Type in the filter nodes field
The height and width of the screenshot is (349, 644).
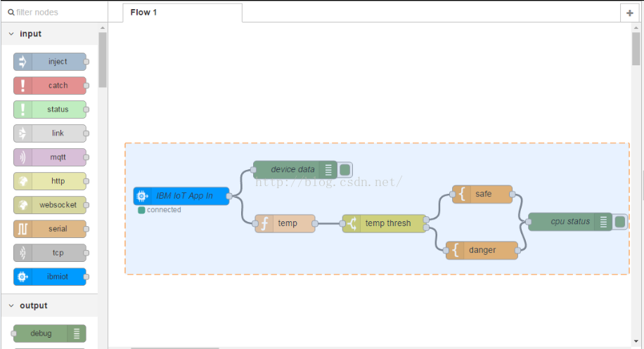point(56,12)
